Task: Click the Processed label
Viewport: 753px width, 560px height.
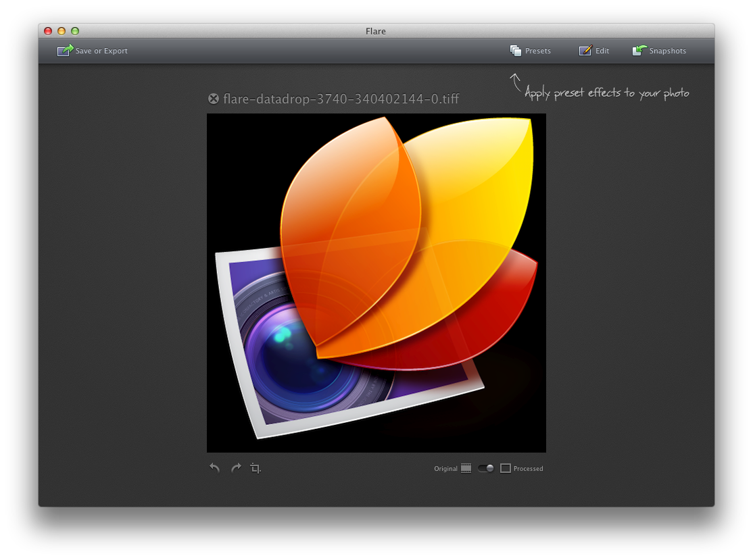Action: [529, 469]
